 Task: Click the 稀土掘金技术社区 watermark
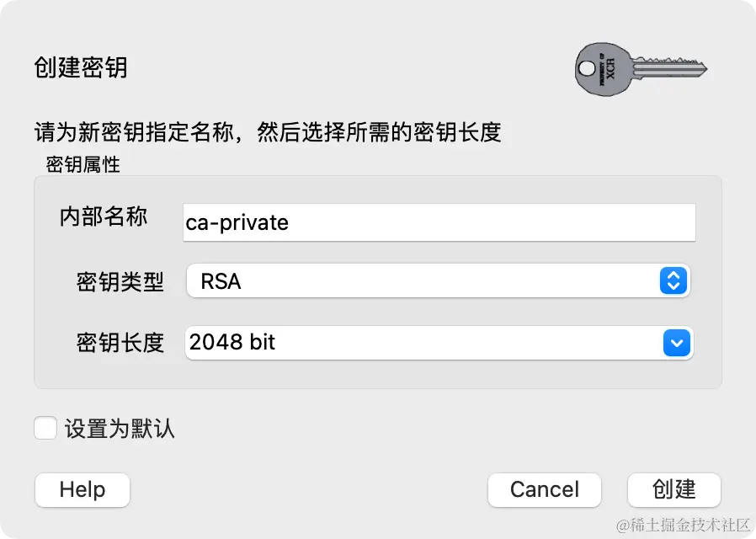click(683, 526)
